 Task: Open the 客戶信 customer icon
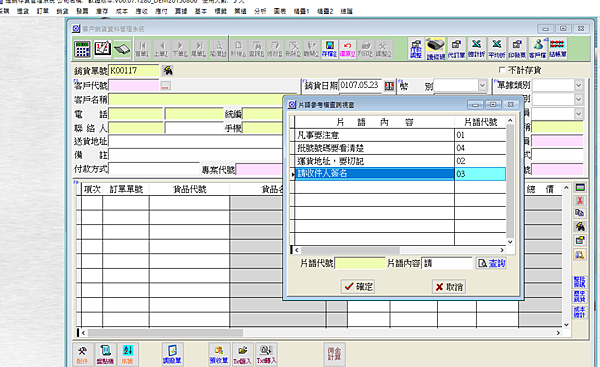click(x=538, y=49)
